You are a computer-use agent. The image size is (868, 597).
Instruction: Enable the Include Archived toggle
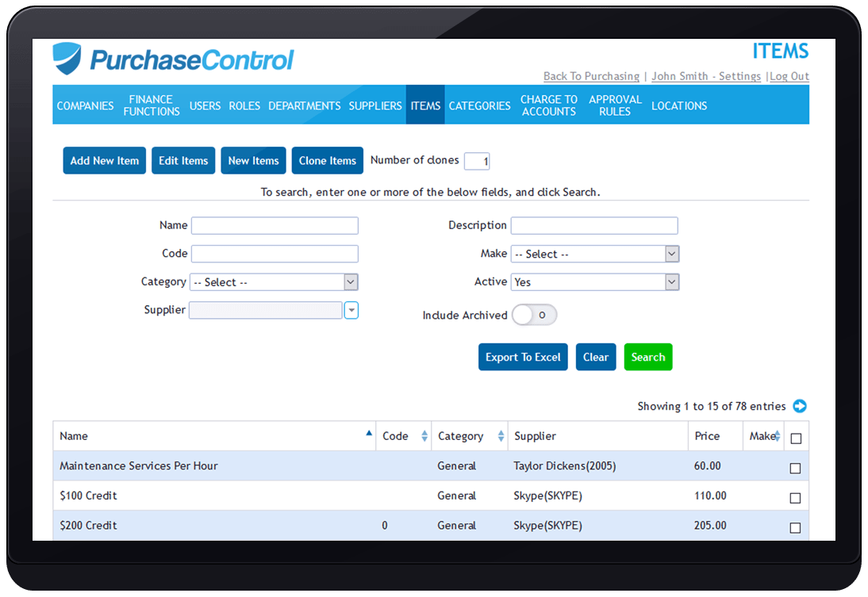534,315
